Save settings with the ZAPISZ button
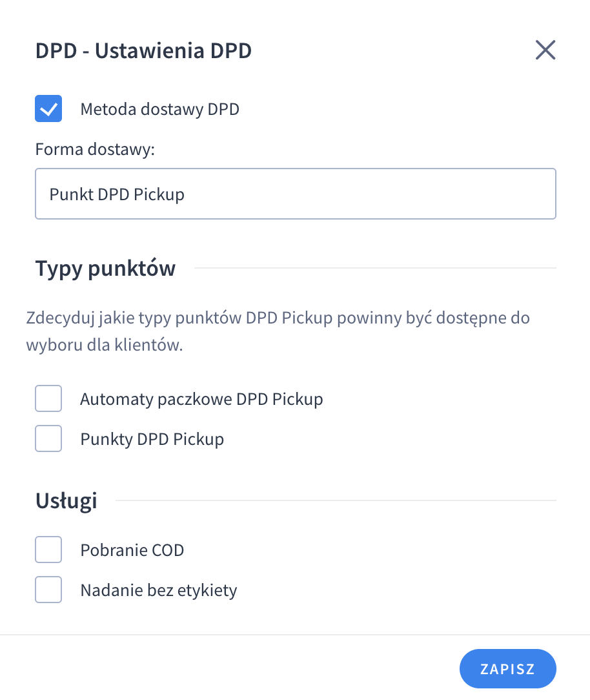 (x=507, y=668)
